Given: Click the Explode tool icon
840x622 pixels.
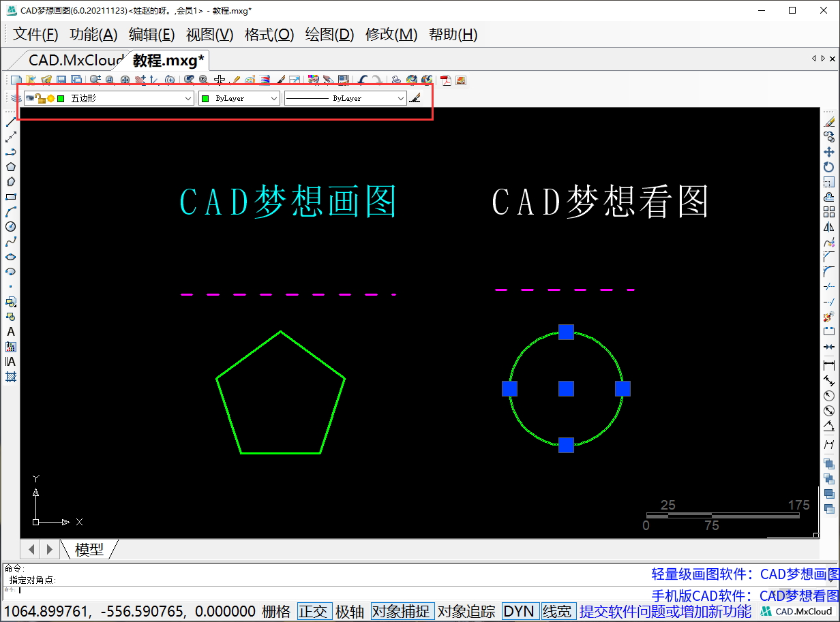Looking at the screenshot, I should coord(829,317).
